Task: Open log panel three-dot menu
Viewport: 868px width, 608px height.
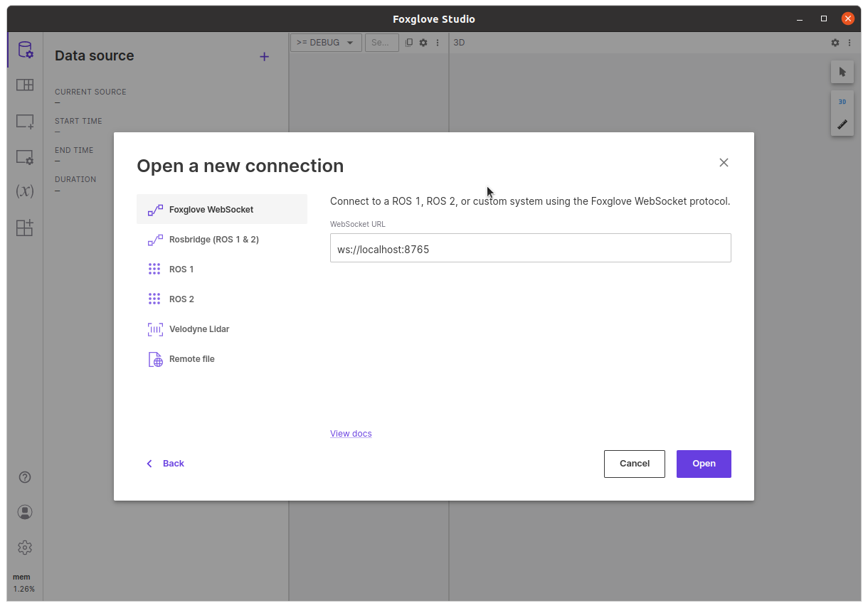Action: point(438,43)
